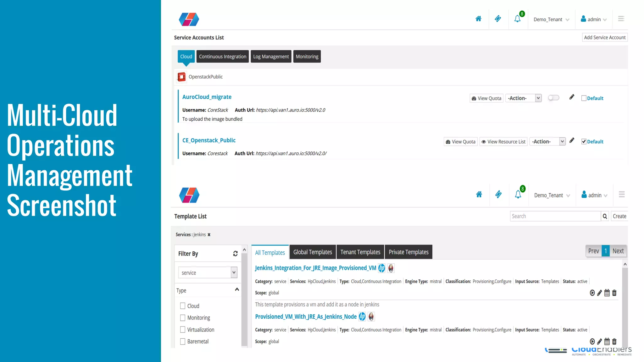The image size is (644, 362).
Task: Click the refresh icon next to Filter By
Action: 235,254
